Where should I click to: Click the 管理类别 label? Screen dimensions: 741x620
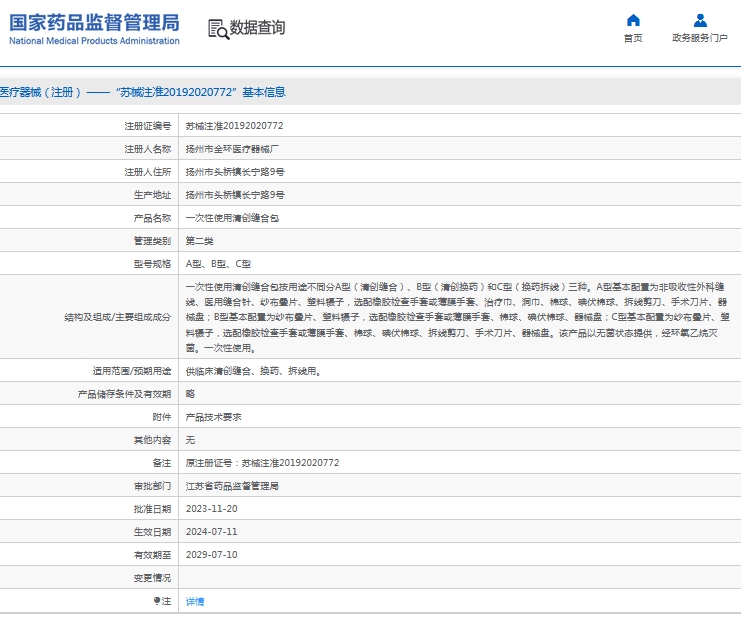point(152,241)
